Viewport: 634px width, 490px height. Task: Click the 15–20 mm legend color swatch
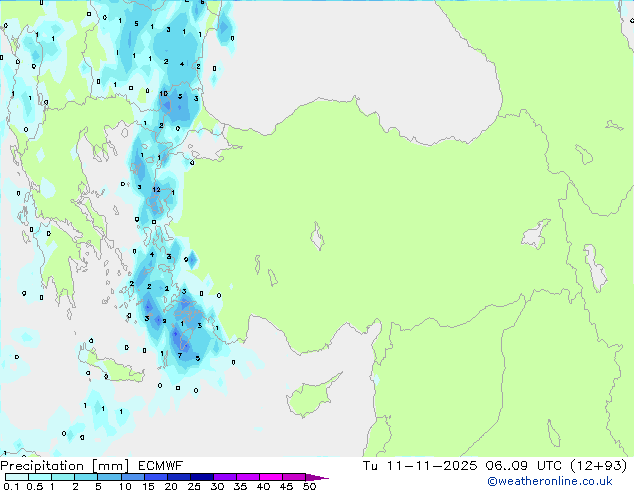point(155,477)
